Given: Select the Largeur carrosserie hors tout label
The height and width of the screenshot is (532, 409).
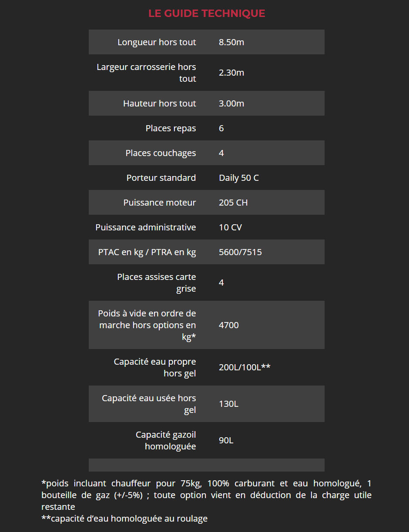Looking at the screenshot, I should pos(146,73).
